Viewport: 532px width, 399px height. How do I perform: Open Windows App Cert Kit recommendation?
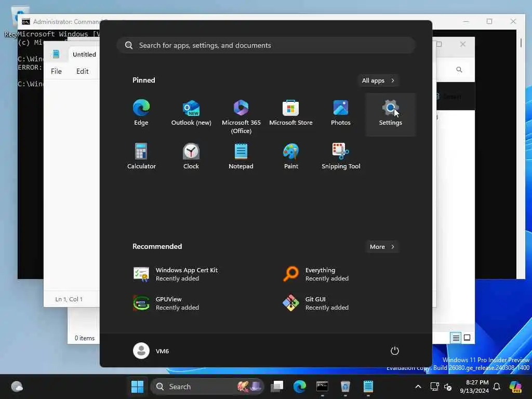click(x=177, y=274)
